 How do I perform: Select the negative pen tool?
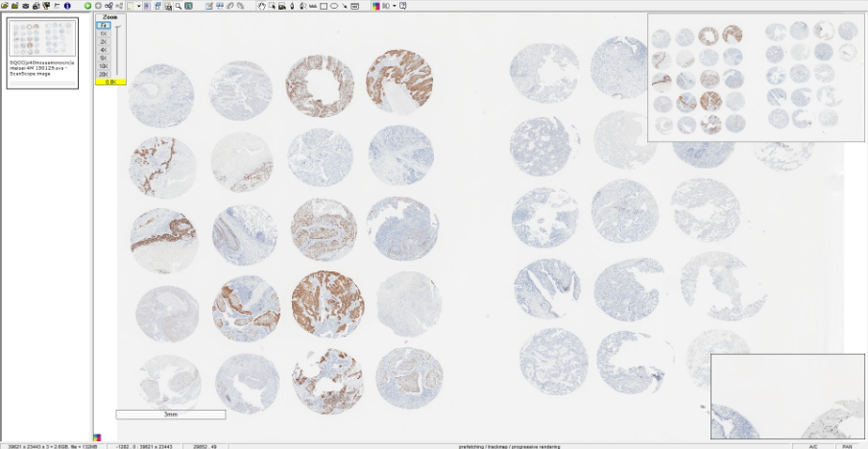[x=302, y=6]
